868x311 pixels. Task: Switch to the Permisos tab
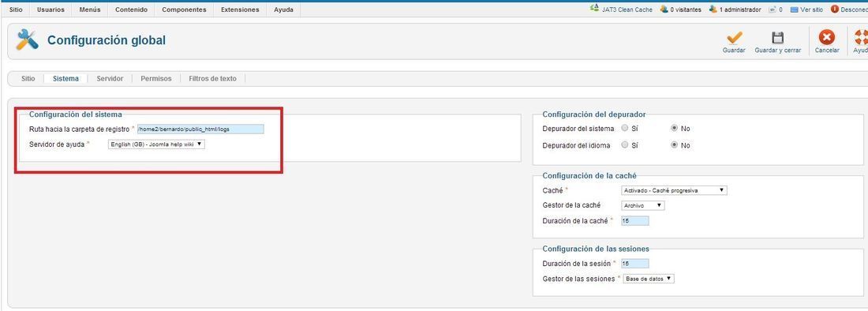156,79
